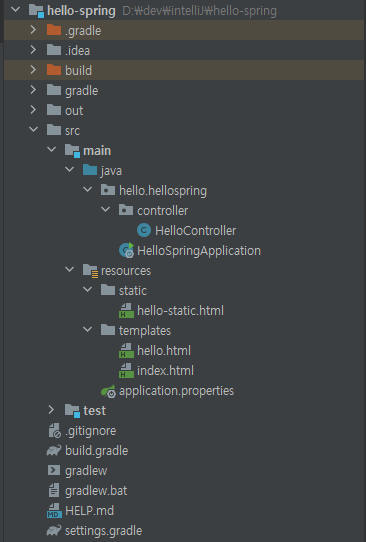The width and height of the screenshot is (366, 542).
Task: Collapse the main folder
Action: click(51, 150)
